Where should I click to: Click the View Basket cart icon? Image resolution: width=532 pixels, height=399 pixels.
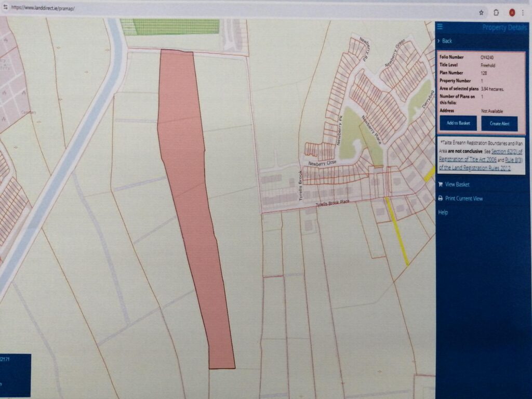(440, 184)
